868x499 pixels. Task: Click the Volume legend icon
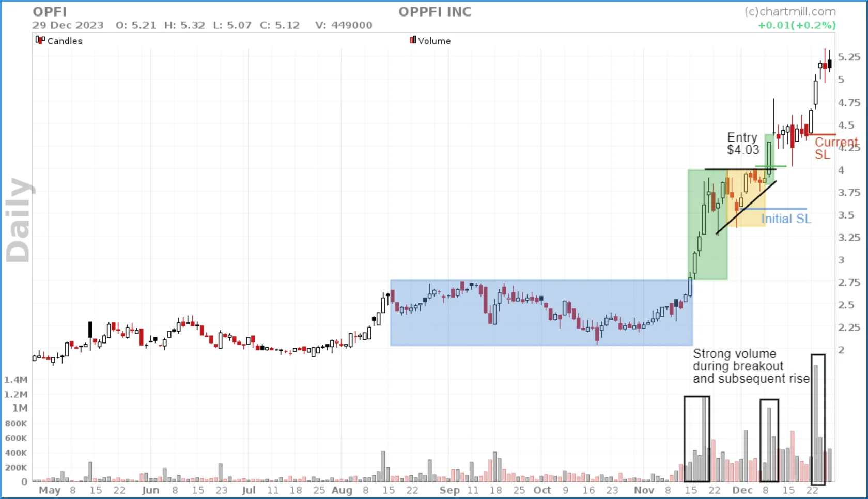point(413,40)
